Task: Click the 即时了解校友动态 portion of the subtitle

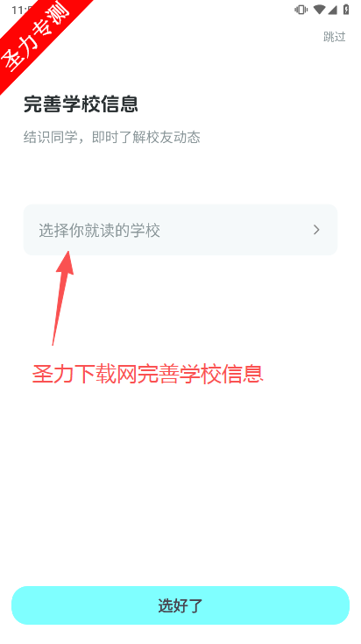Action: point(146,137)
